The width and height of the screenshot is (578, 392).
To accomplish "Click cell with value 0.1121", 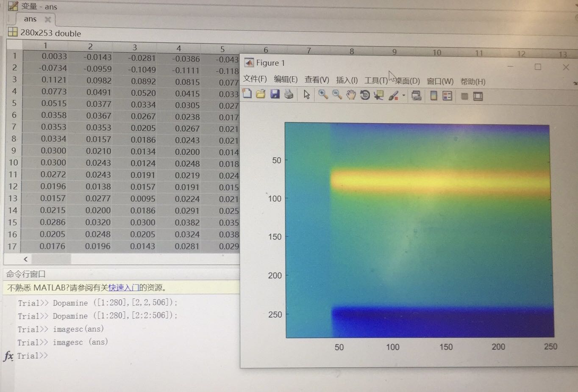I will pos(54,80).
